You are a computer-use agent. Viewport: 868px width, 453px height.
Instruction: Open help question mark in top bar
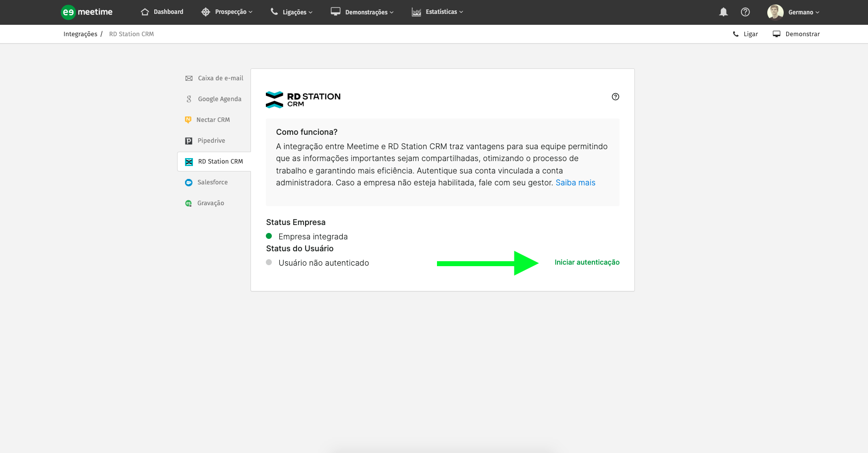tap(745, 12)
